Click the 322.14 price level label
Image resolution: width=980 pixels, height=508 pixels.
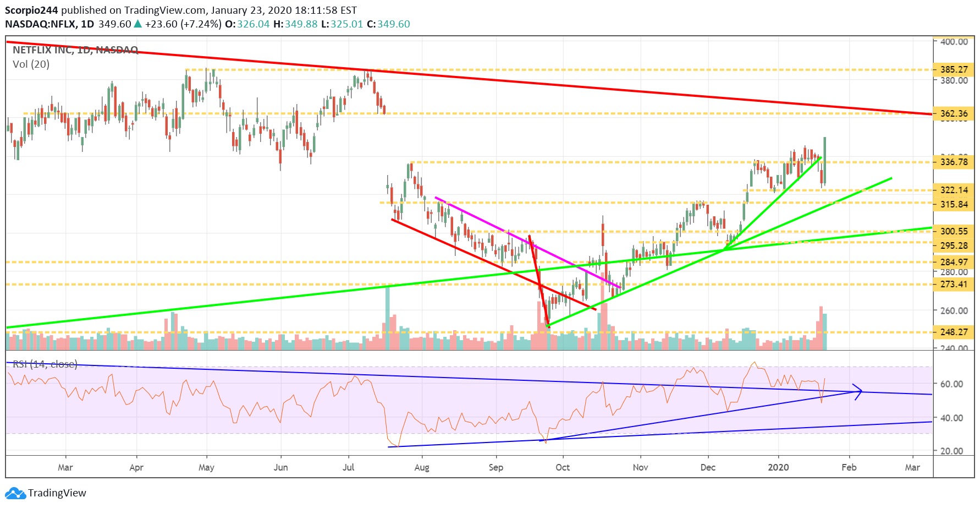click(x=954, y=190)
